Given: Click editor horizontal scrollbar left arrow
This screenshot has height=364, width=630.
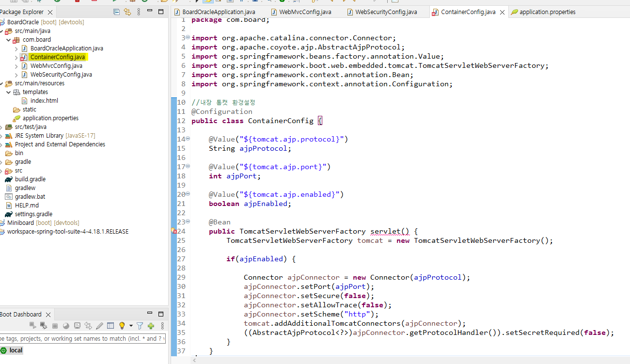Looking at the screenshot, I should click(x=195, y=360).
